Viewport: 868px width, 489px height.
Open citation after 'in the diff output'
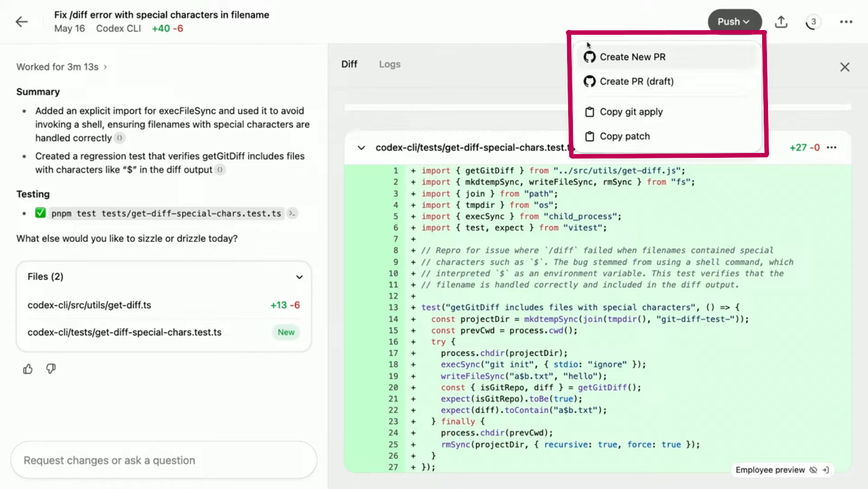tap(220, 170)
